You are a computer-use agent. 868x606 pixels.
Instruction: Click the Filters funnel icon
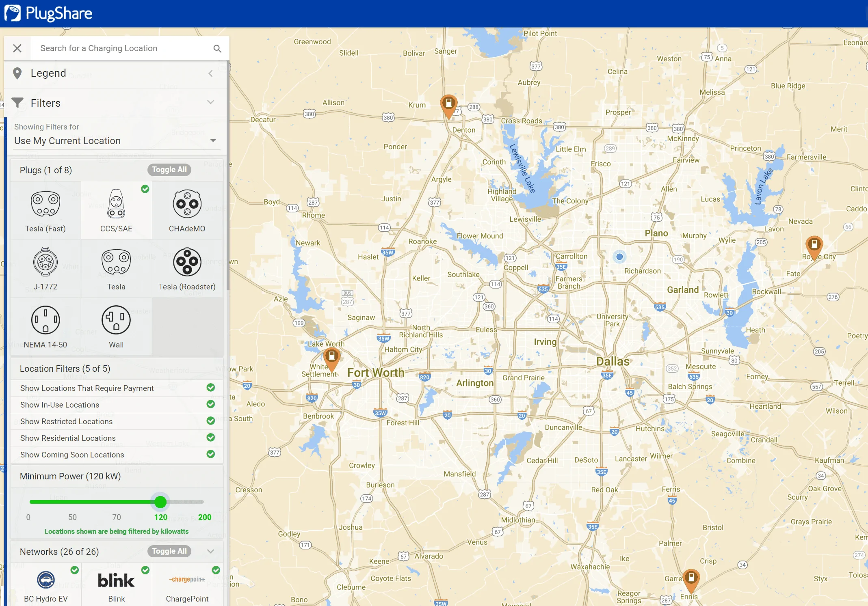[x=17, y=103]
